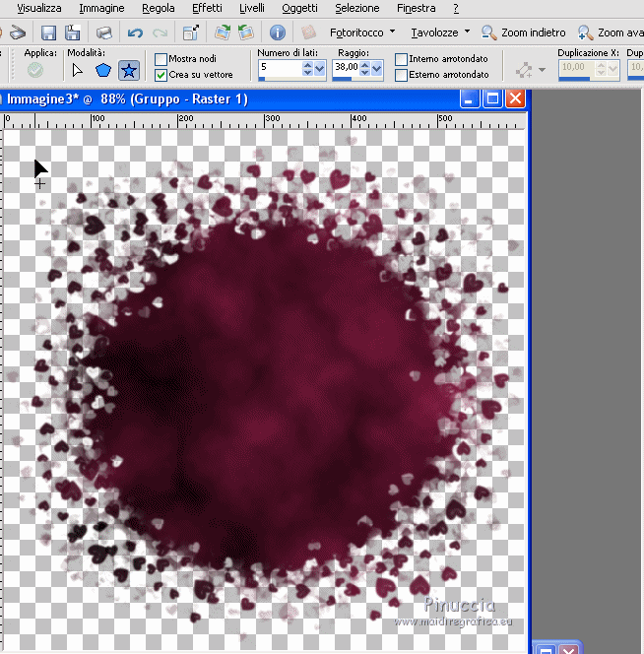Open the Livelli menu

click(251, 8)
